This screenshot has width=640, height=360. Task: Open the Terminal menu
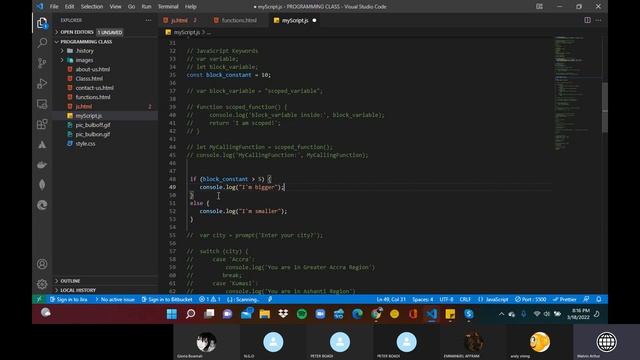pyautogui.click(x=168, y=7)
